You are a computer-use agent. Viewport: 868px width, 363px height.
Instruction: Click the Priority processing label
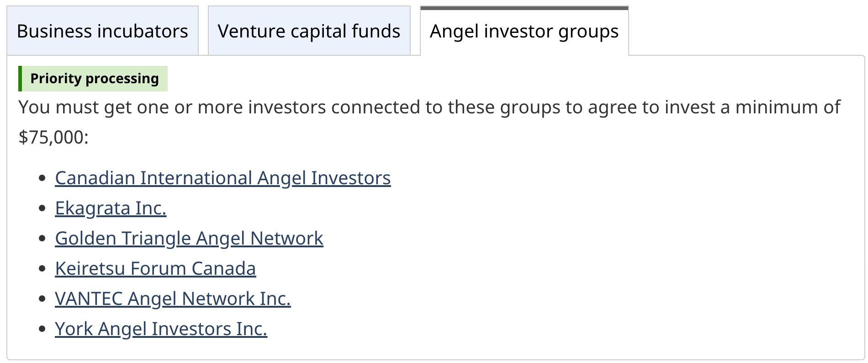pos(95,79)
